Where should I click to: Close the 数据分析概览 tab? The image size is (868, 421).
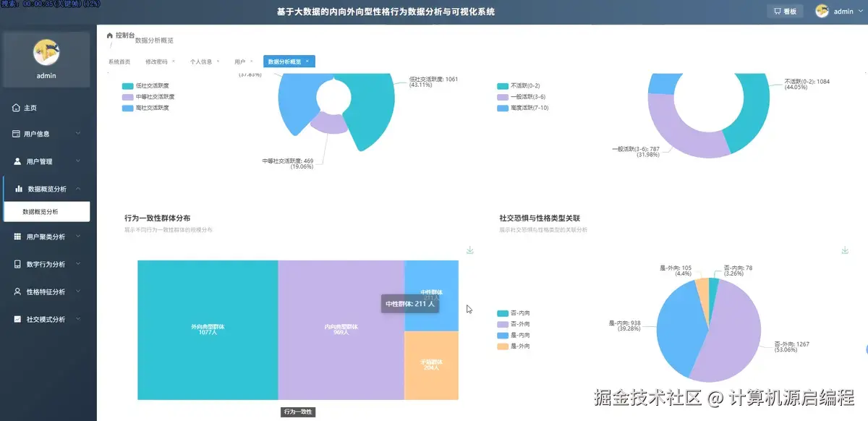307,61
